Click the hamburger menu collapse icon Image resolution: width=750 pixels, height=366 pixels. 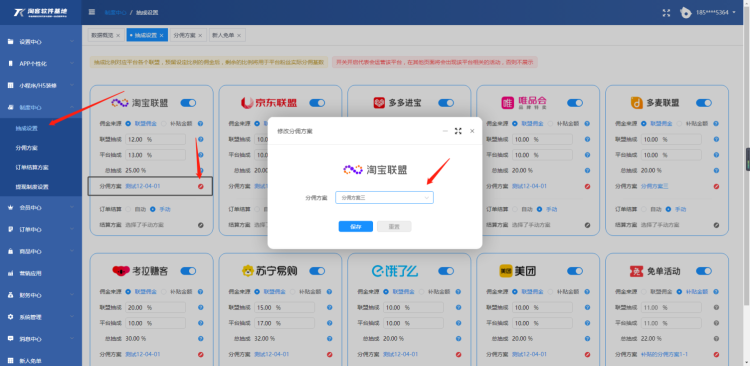coord(92,12)
